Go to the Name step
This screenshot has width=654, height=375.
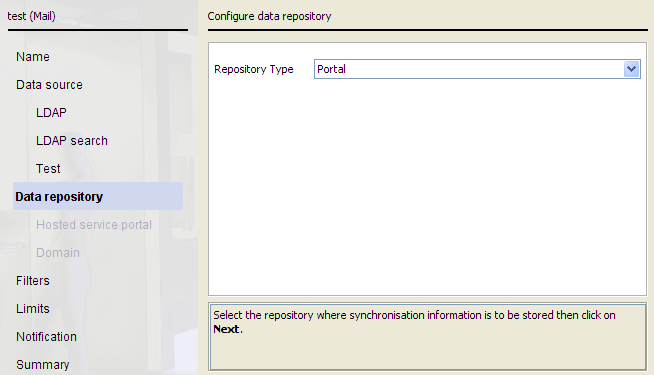pos(33,57)
